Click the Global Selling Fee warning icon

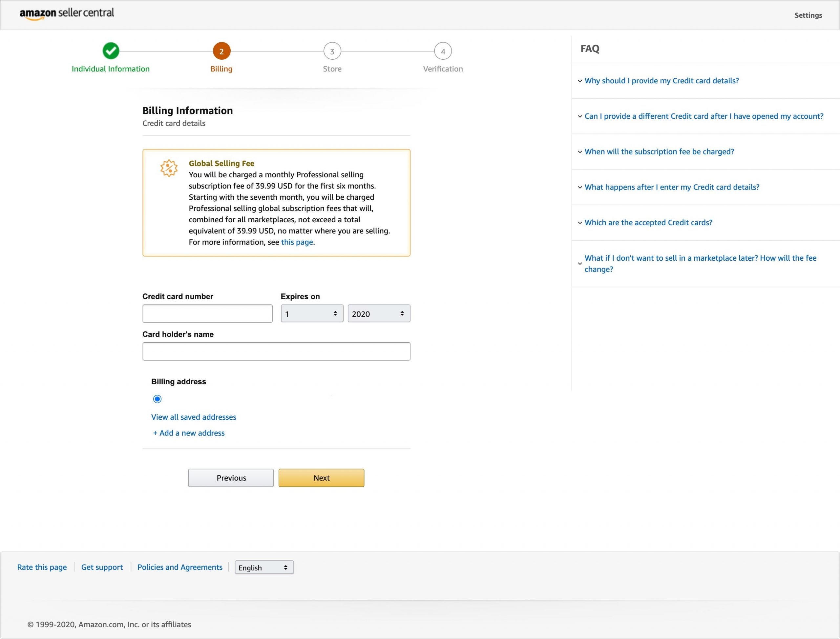168,169
